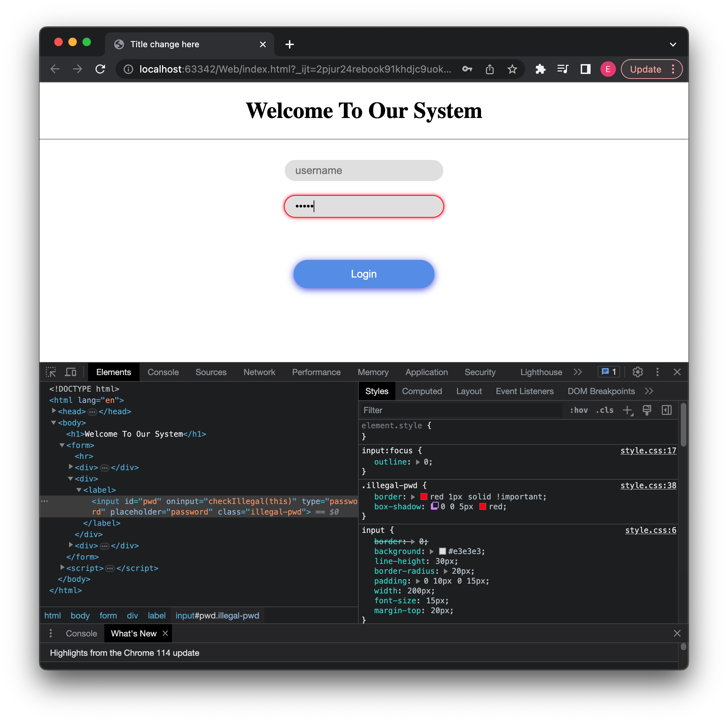Open the DevTools Settings gear
Viewport: 728px width, 722px height.
637,372
